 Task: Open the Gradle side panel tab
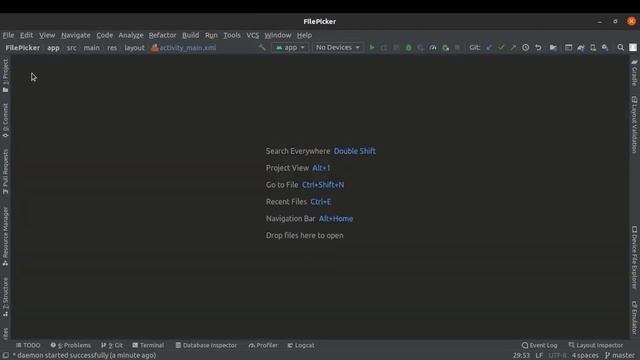[x=634, y=72]
